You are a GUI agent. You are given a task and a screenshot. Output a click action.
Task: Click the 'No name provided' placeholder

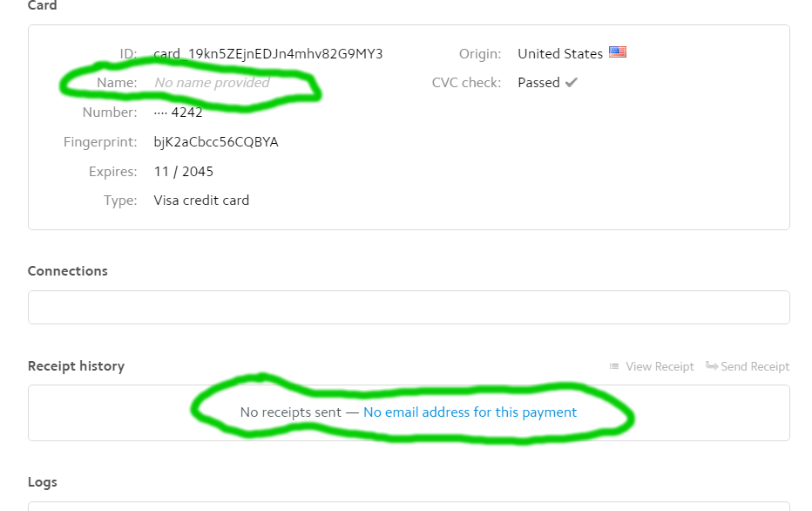point(212,83)
